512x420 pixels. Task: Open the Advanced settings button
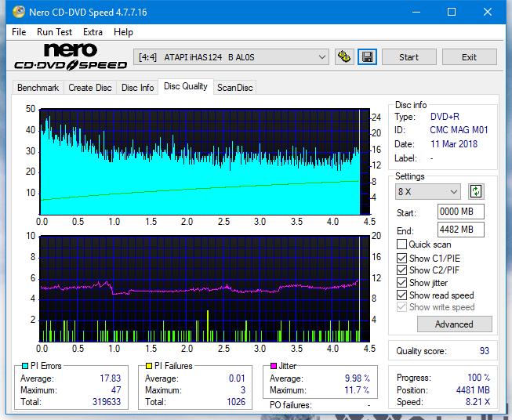tap(454, 324)
